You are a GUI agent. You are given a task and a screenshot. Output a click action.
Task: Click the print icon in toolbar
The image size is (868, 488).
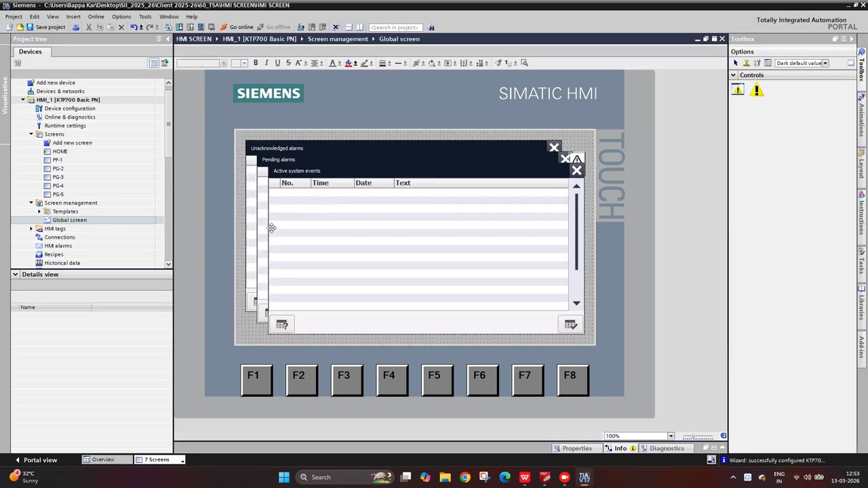76,27
